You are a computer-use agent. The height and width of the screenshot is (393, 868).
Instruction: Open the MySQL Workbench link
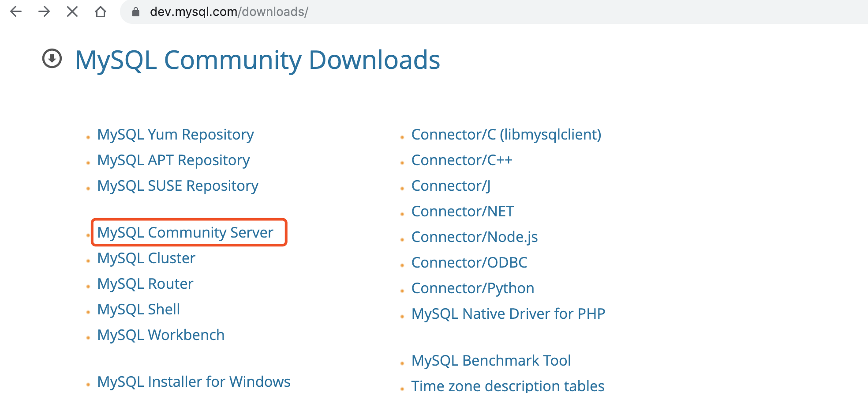(161, 335)
